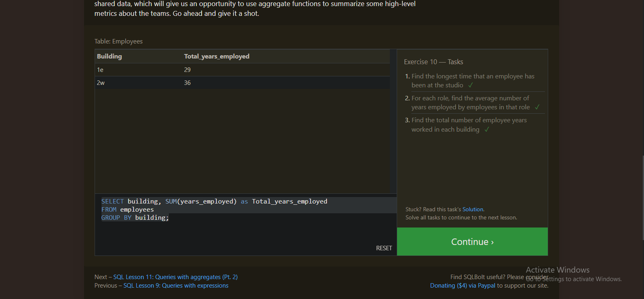644x299 pixels.
Task: Select the 2w building cell
Action: pyautogui.click(x=101, y=83)
